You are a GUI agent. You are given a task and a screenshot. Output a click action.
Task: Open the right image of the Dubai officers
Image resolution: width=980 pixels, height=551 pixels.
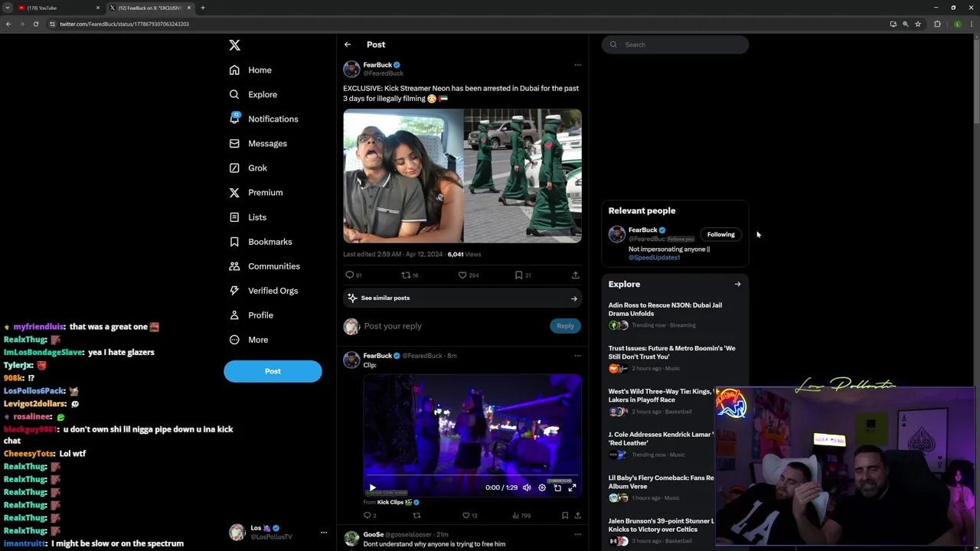(522, 176)
